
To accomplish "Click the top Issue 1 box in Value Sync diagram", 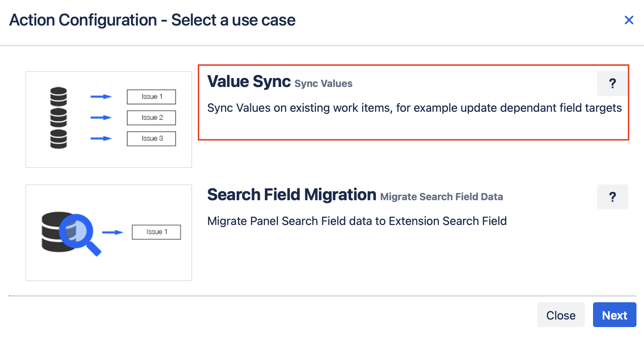I will click(151, 97).
